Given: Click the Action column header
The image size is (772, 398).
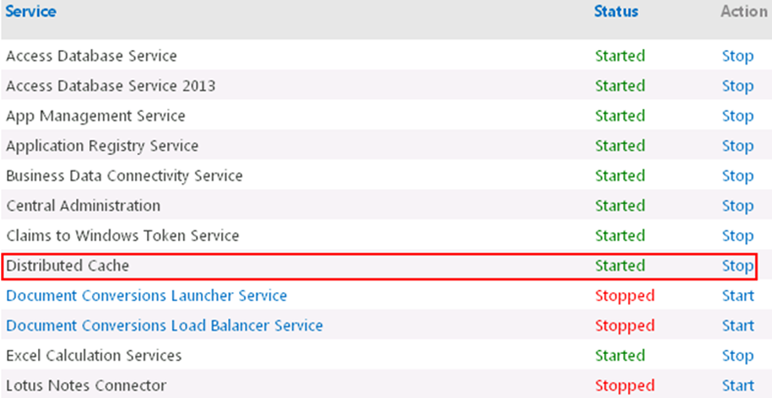Looking at the screenshot, I should click(x=744, y=11).
